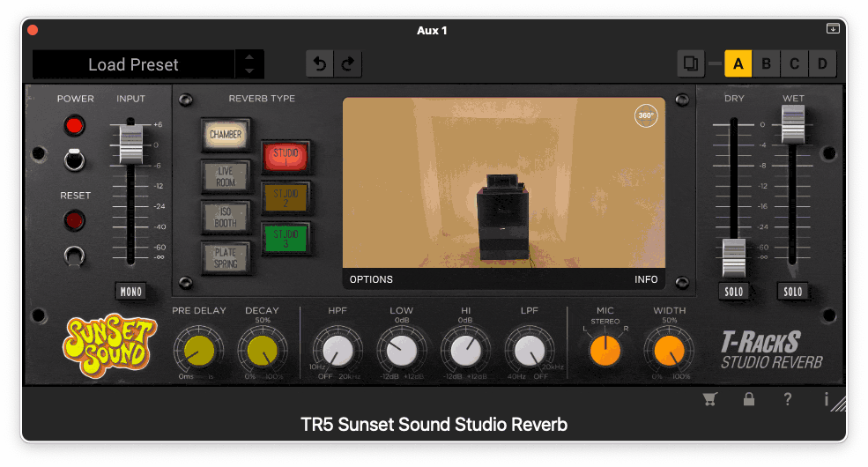This screenshot has height=467, width=868.
Task: Select the STUDIO 1 reverb type
Action: tap(286, 157)
